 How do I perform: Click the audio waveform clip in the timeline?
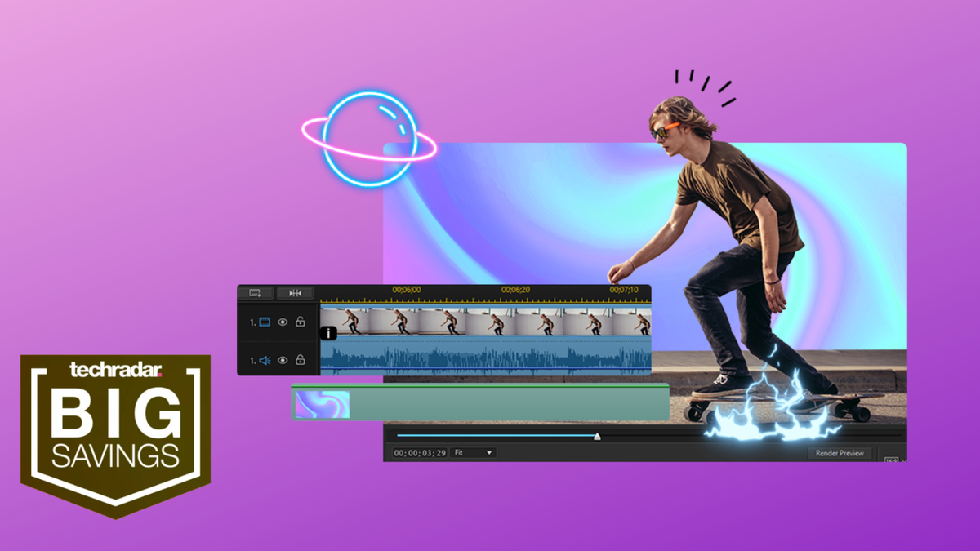coord(486,358)
